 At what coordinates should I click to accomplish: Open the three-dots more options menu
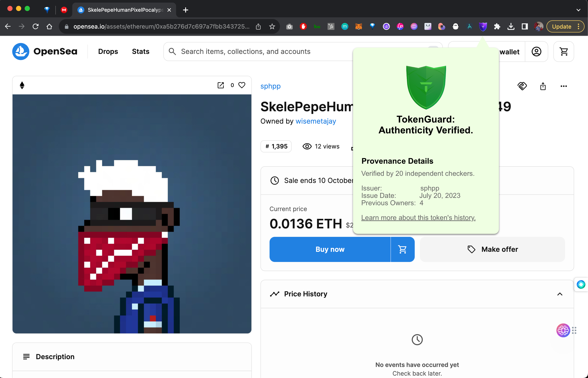tap(564, 86)
